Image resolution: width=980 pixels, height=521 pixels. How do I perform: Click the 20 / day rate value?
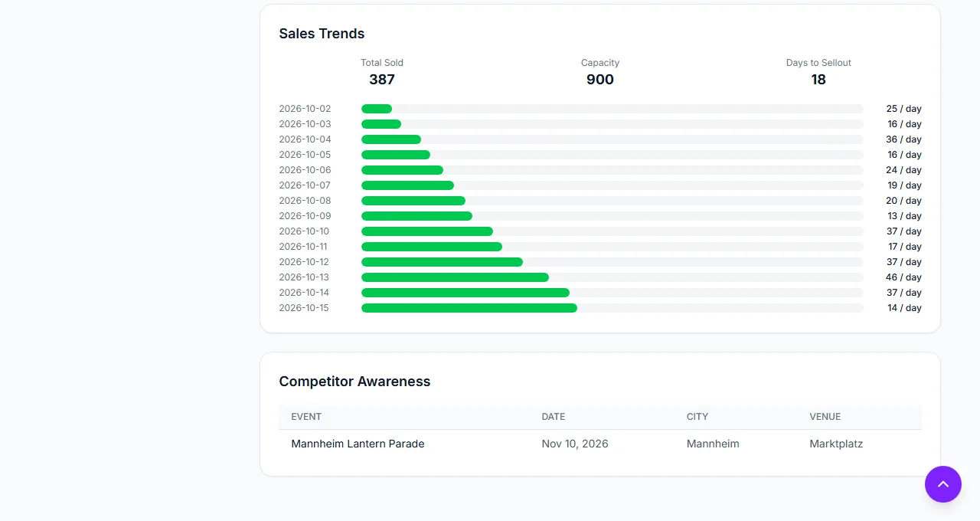point(904,201)
